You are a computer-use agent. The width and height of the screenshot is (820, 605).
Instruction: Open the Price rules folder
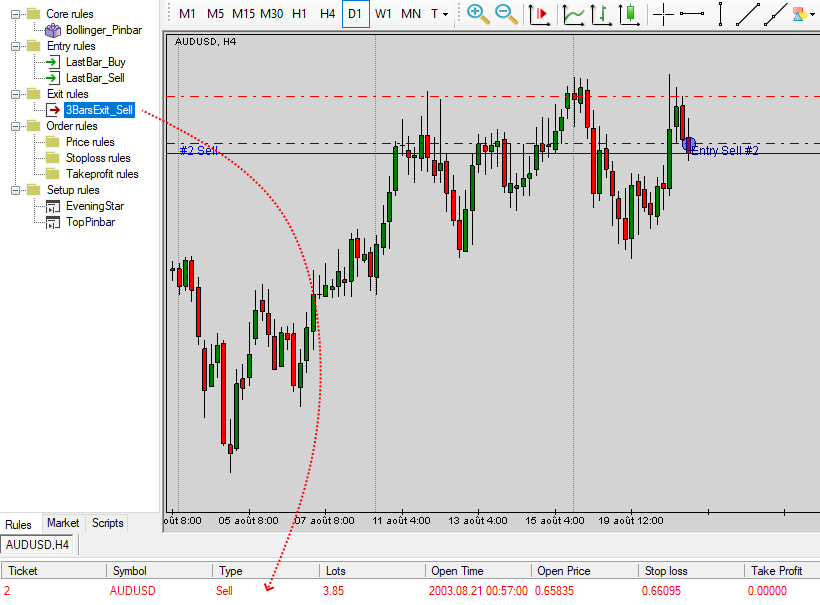pos(90,142)
